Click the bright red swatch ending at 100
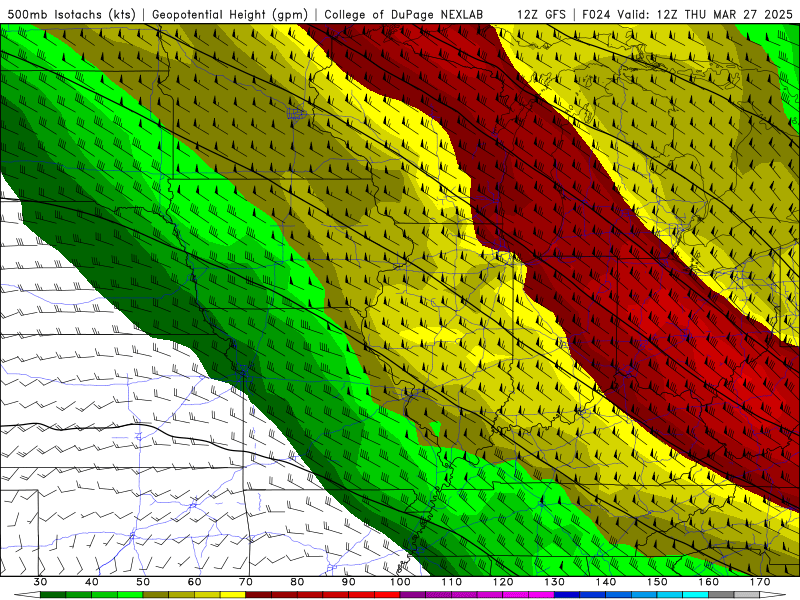 (x=387, y=595)
